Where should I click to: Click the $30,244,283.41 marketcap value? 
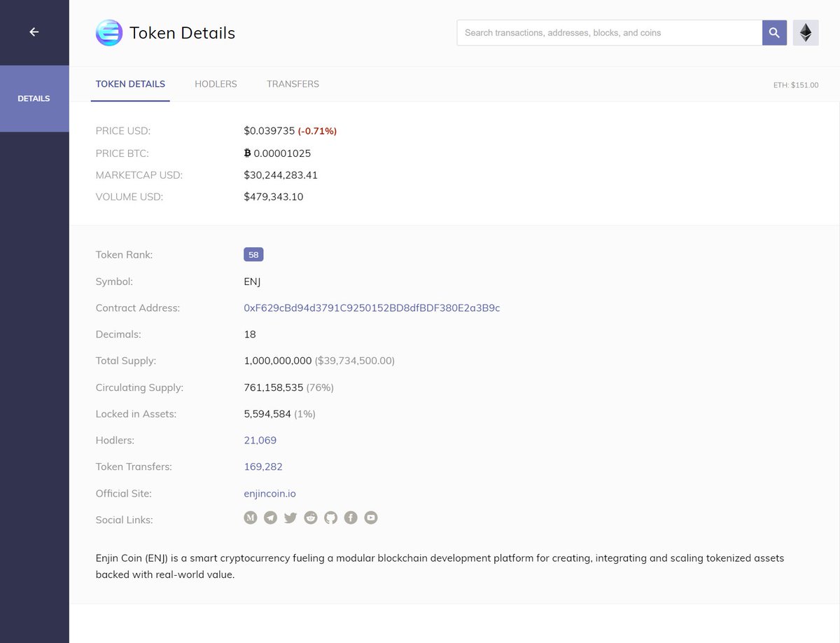point(281,175)
